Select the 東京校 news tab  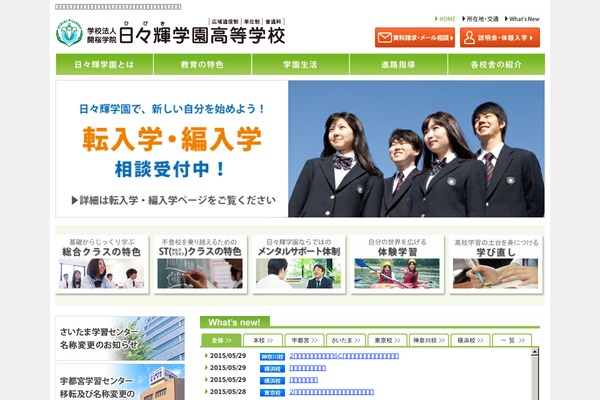point(387,340)
